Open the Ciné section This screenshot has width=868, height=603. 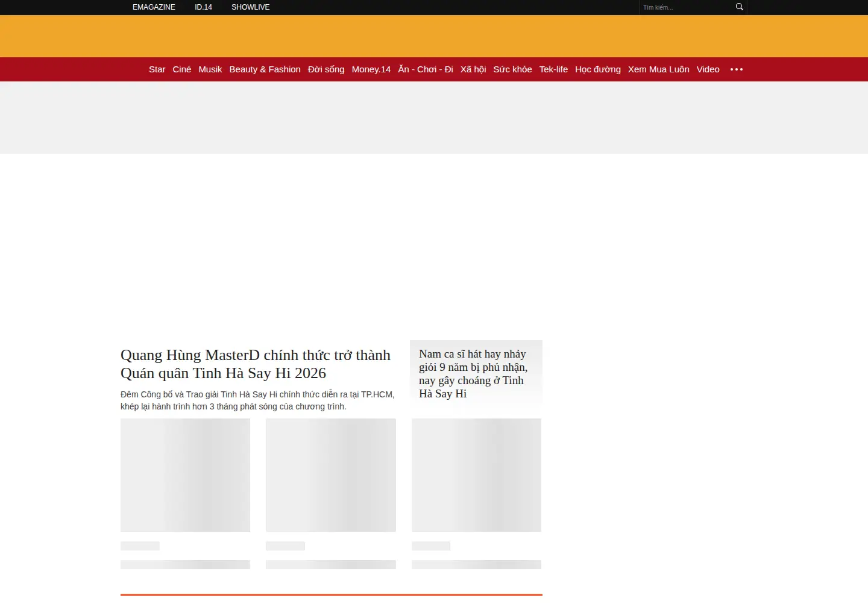pos(182,69)
